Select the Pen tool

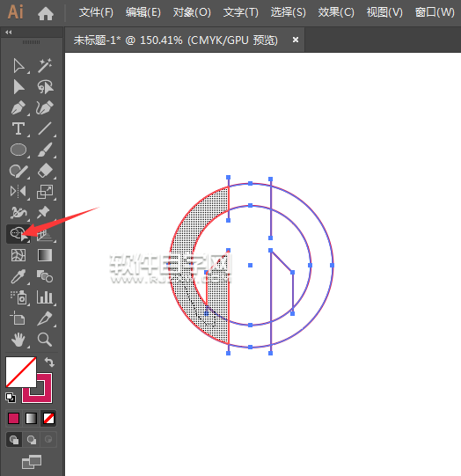click(x=18, y=107)
